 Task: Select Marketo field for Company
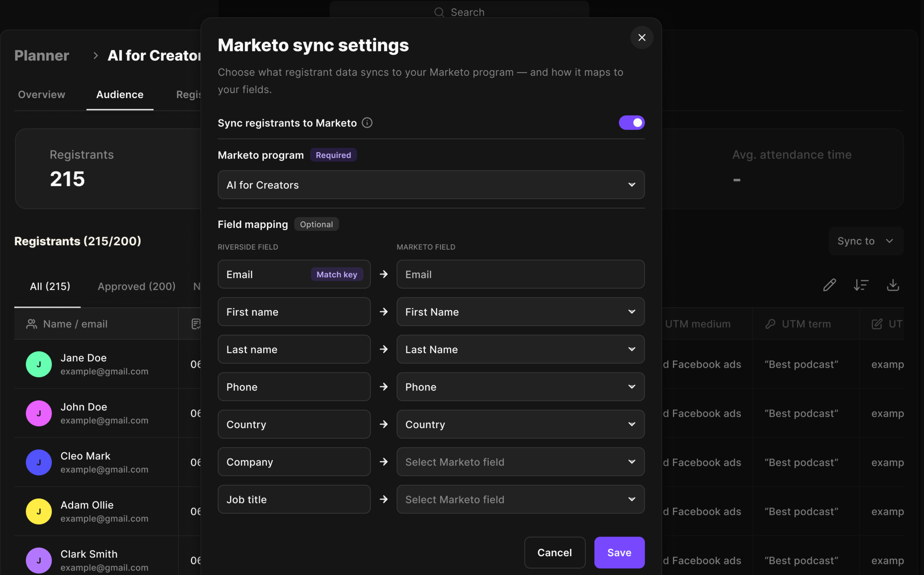[x=520, y=462]
